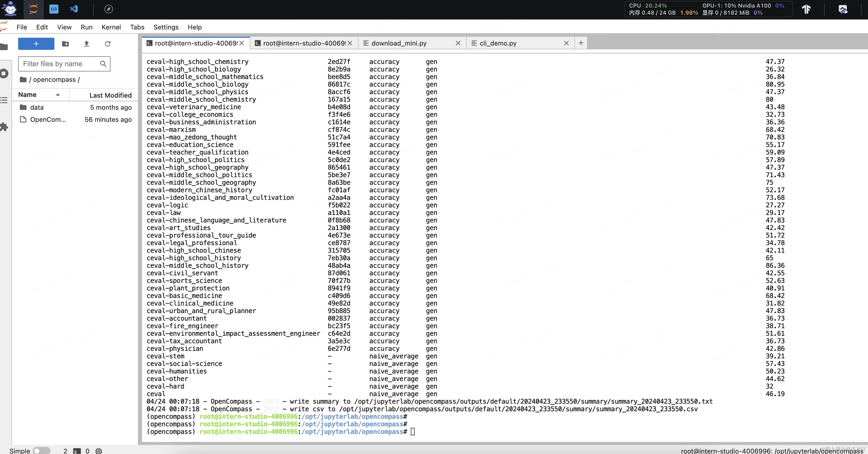Refresh the file browser list
868x454 pixels.
(107, 44)
